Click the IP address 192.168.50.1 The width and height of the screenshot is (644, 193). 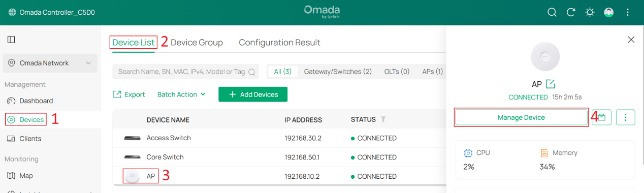coord(302,157)
